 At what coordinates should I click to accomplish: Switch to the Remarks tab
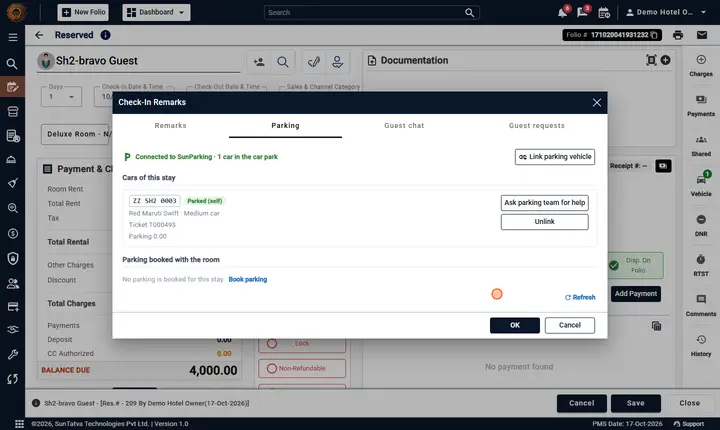tap(170, 125)
